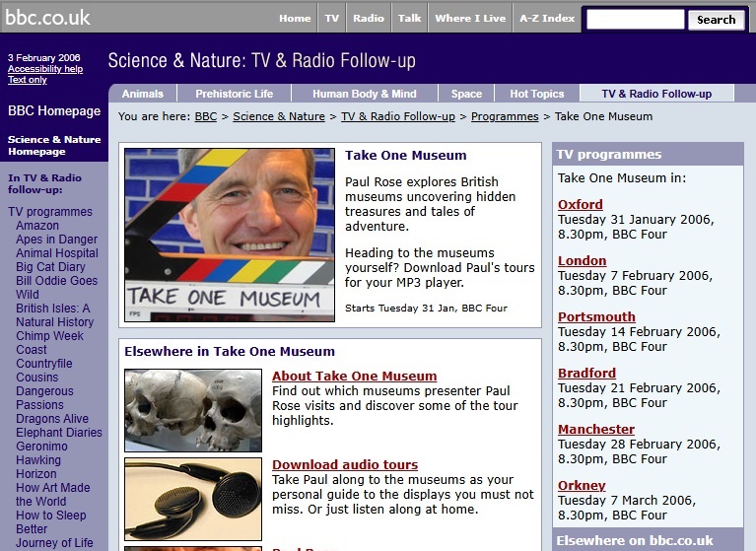The height and width of the screenshot is (551, 756).
Task: Go to BBC Homepage link
Action: click(x=54, y=110)
